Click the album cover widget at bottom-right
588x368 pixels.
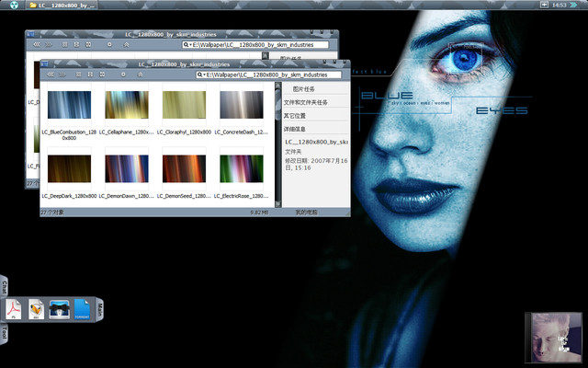tap(553, 338)
